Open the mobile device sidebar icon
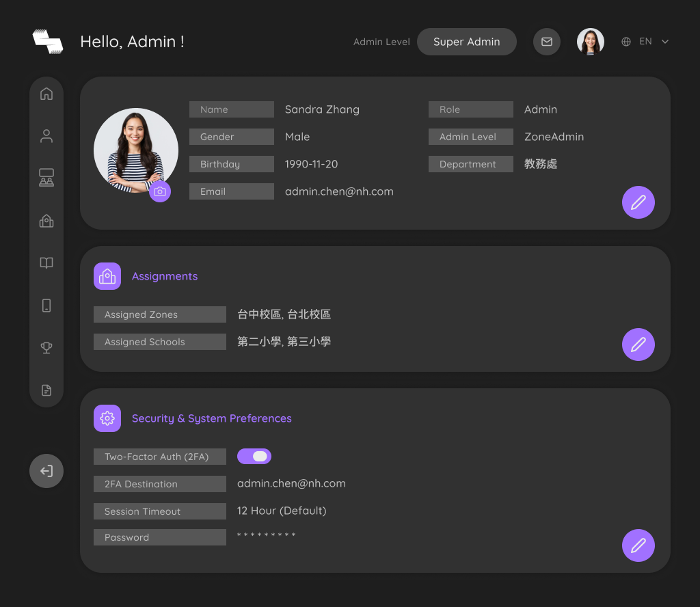 [46, 306]
